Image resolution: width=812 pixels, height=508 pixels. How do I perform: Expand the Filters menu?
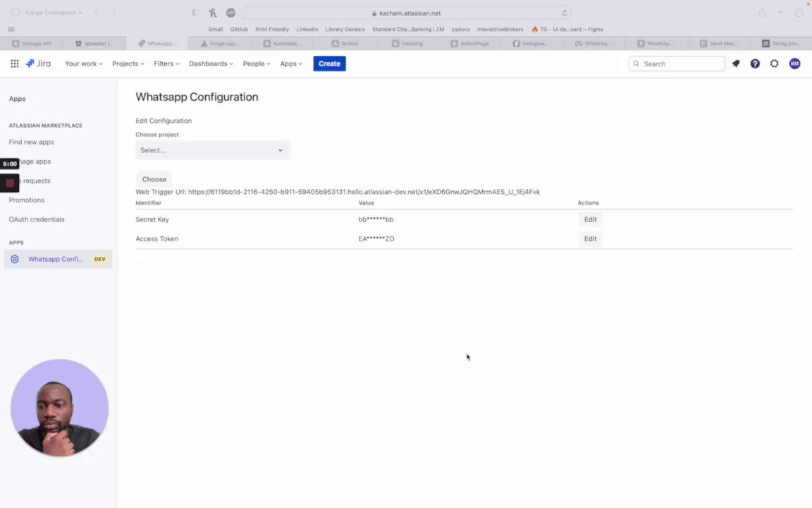tap(166, 64)
